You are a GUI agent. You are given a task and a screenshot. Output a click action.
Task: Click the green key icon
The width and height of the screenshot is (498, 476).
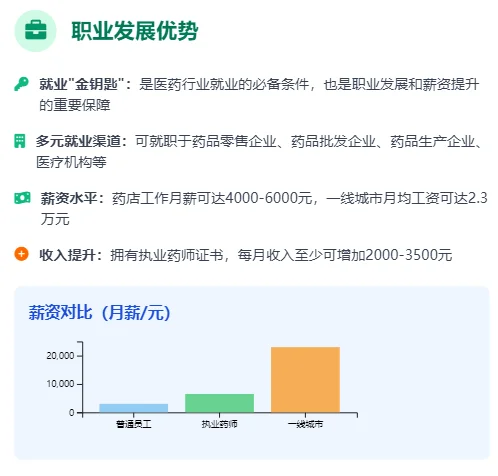[x=21, y=84]
